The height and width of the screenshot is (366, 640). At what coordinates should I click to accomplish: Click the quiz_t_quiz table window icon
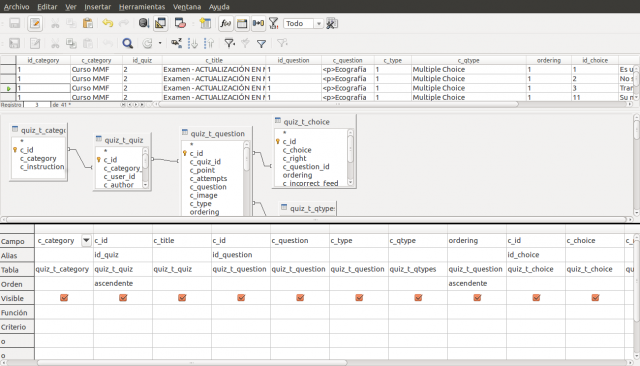click(99, 139)
